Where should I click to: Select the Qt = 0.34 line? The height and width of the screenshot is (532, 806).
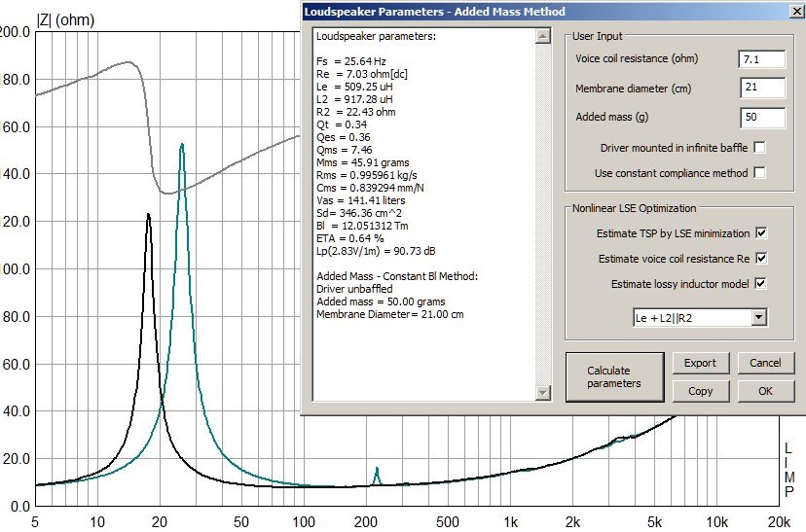coord(342,124)
